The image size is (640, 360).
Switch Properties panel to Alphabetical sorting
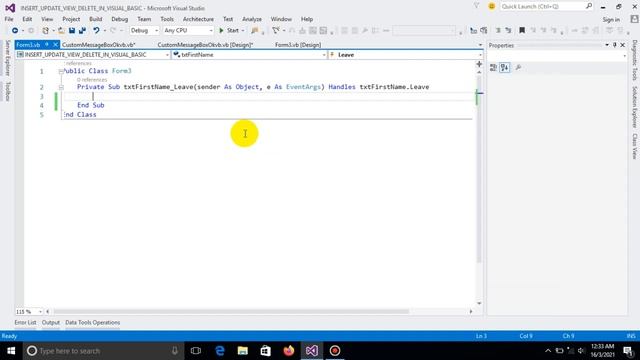504,68
